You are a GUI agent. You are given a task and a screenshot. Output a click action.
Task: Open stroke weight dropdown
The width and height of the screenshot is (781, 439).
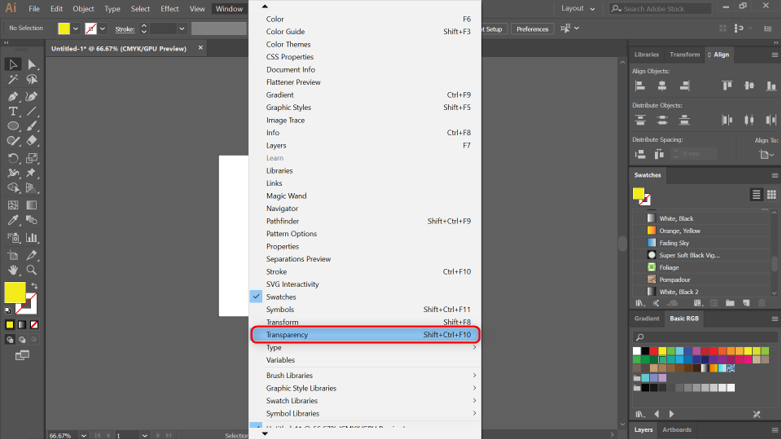tap(182, 29)
